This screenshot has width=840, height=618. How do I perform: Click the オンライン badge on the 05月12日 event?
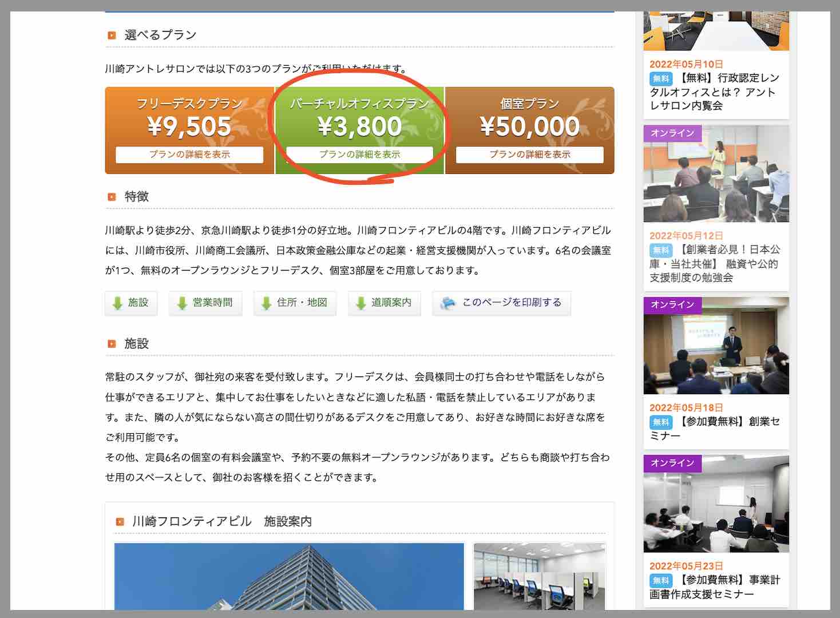pyautogui.click(x=673, y=133)
